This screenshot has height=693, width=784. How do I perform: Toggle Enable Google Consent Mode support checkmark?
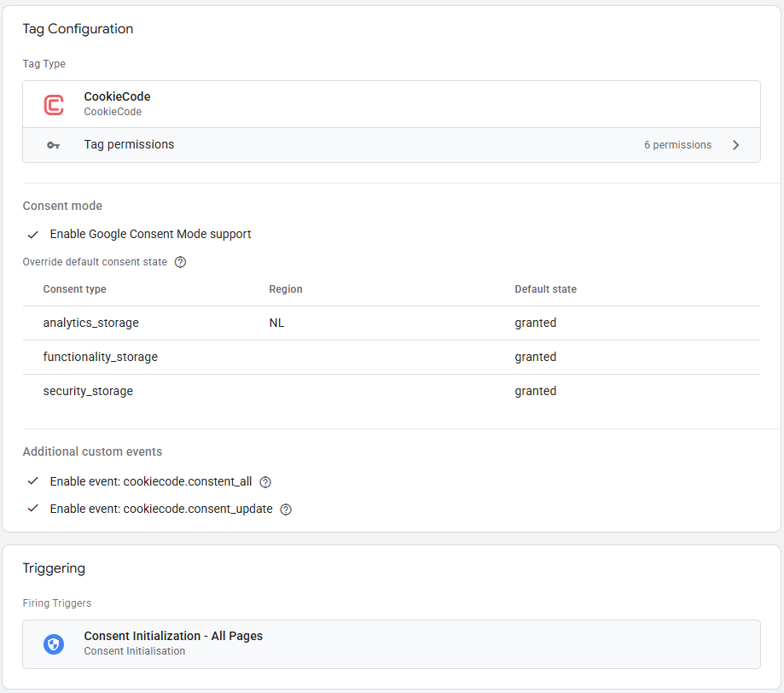tap(33, 234)
